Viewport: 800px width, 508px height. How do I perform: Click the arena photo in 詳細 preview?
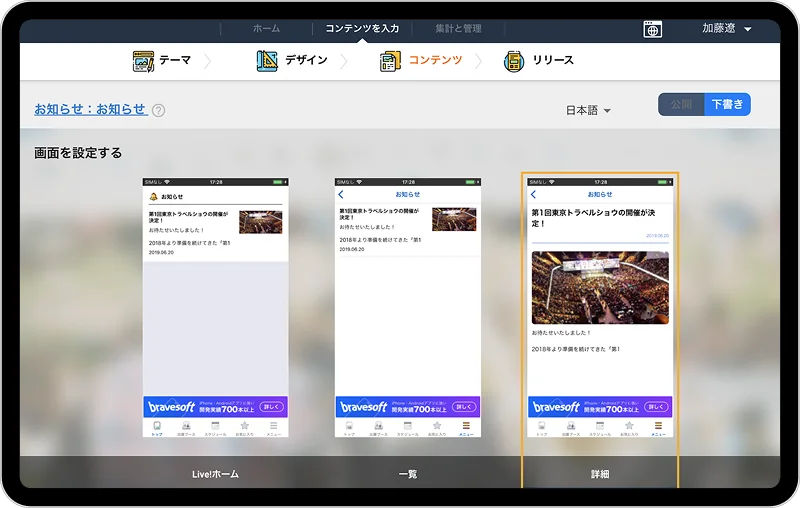tap(600, 287)
